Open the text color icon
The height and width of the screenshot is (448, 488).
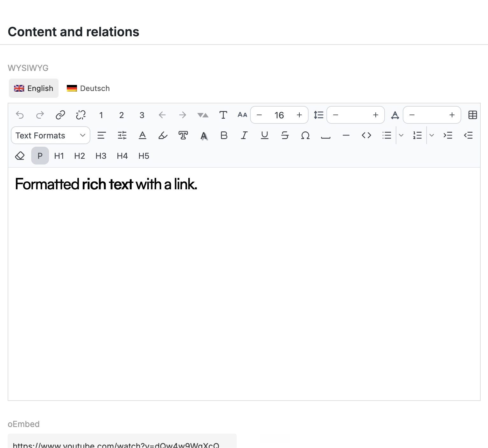pyautogui.click(x=143, y=135)
